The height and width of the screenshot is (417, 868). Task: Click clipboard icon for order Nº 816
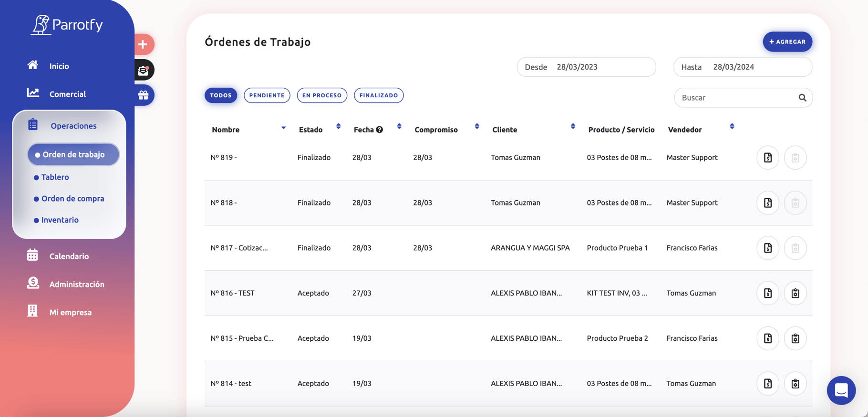coord(795,293)
